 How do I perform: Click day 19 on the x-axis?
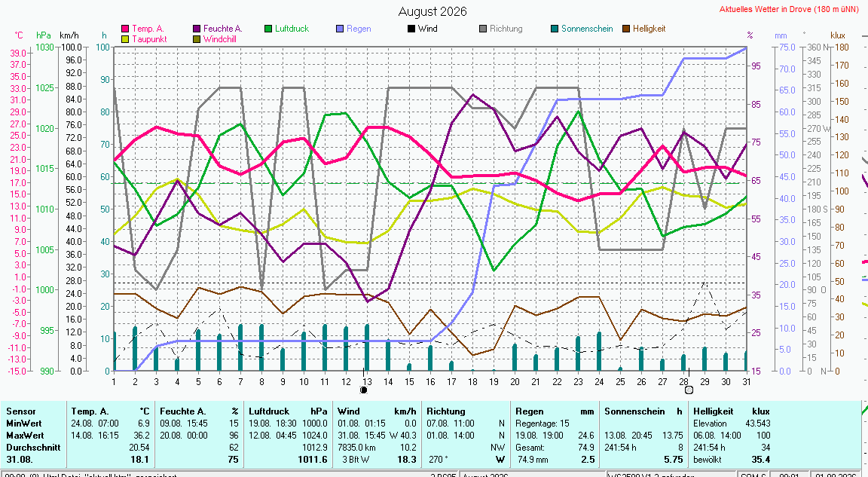(494, 382)
